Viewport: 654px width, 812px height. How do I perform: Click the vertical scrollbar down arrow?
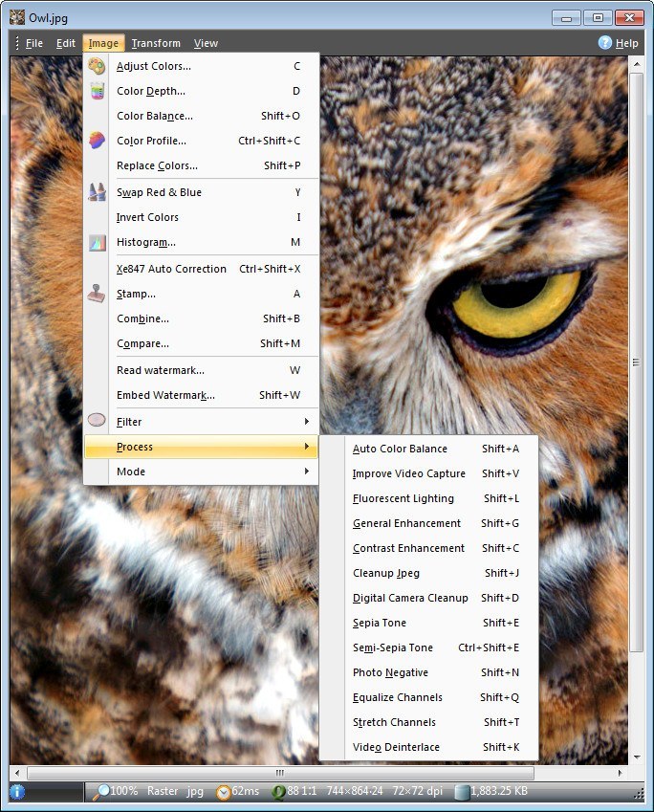(x=637, y=757)
